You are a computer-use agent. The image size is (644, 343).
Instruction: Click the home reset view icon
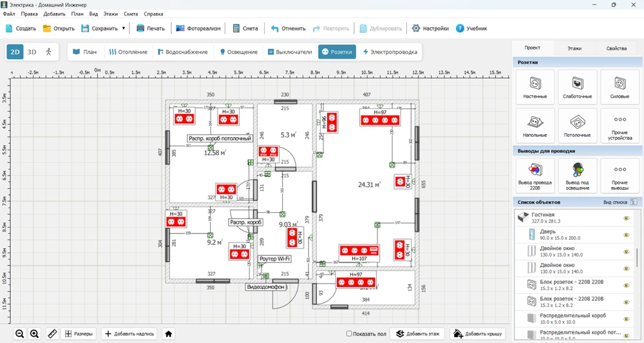[169, 333]
